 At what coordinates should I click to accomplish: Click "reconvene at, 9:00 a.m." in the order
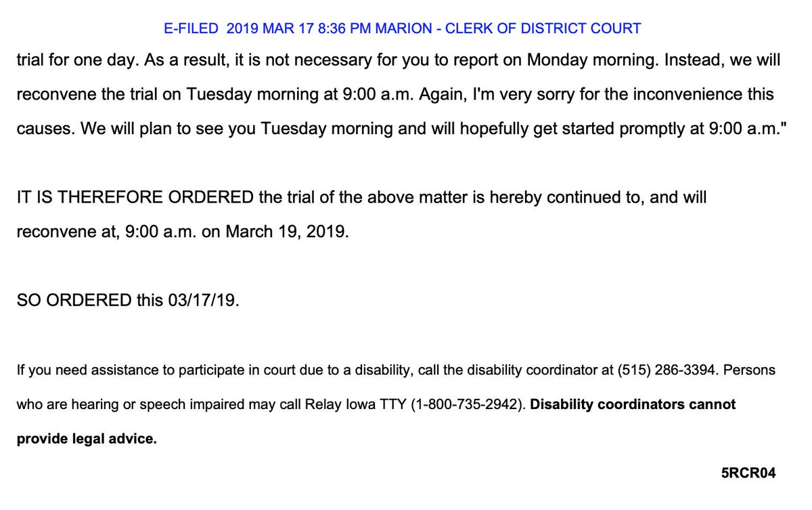point(95,232)
